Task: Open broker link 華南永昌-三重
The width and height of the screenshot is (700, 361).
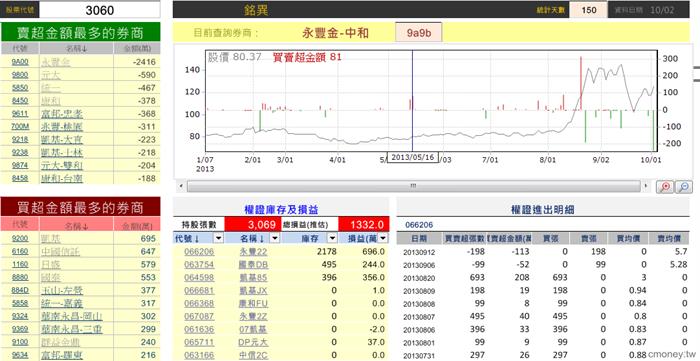Action: (71, 329)
